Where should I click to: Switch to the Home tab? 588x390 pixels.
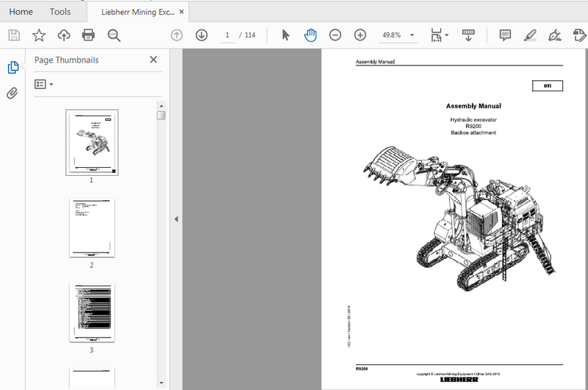coord(21,12)
